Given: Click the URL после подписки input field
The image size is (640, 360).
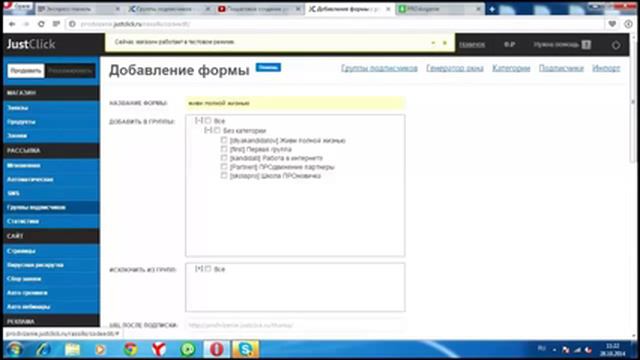Looking at the screenshot, I should pyautogui.click(x=295, y=325).
